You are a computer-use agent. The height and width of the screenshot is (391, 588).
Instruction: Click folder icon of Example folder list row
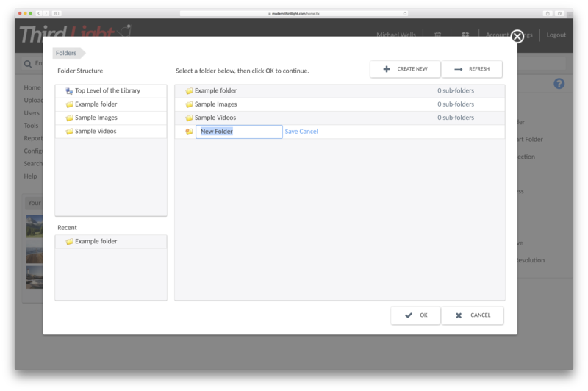189,91
